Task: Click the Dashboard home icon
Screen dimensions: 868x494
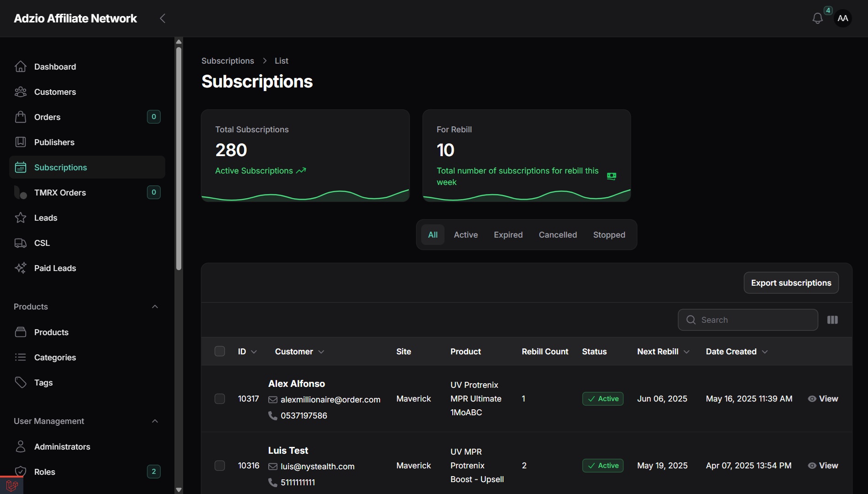Action: pyautogui.click(x=21, y=66)
